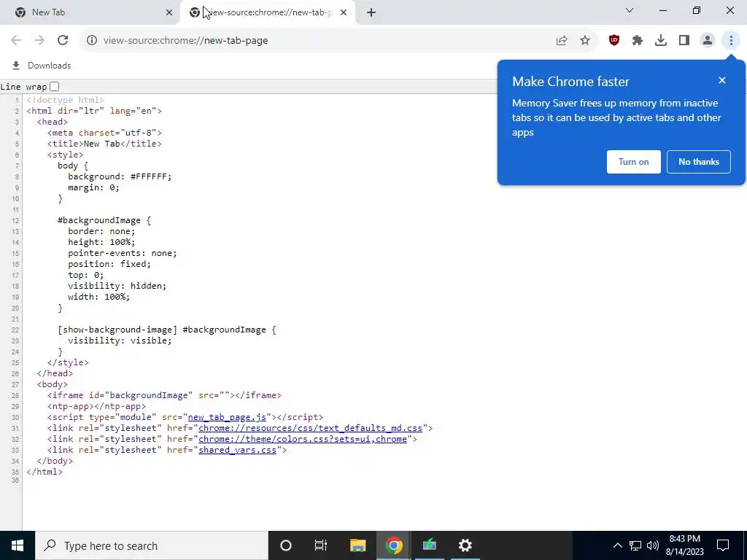Click the volume speaker tray icon
The image size is (747, 560).
[x=653, y=545]
